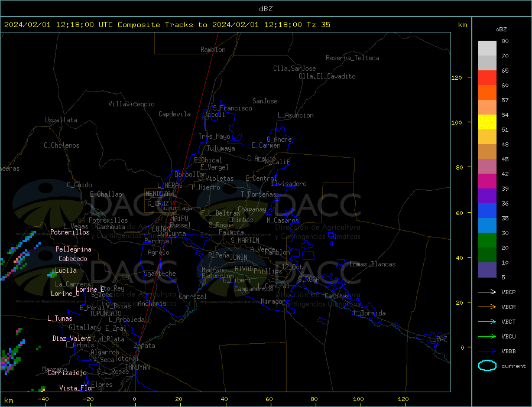Click the Reserva_Telteca map label
Viewport: 532px width, 407px height.
(352, 58)
